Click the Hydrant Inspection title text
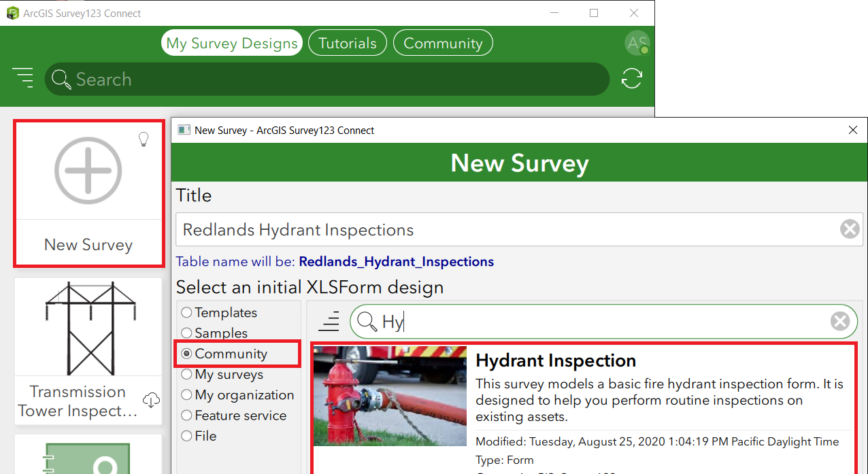The height and width of the screenshot is (474, 868). 556,360
